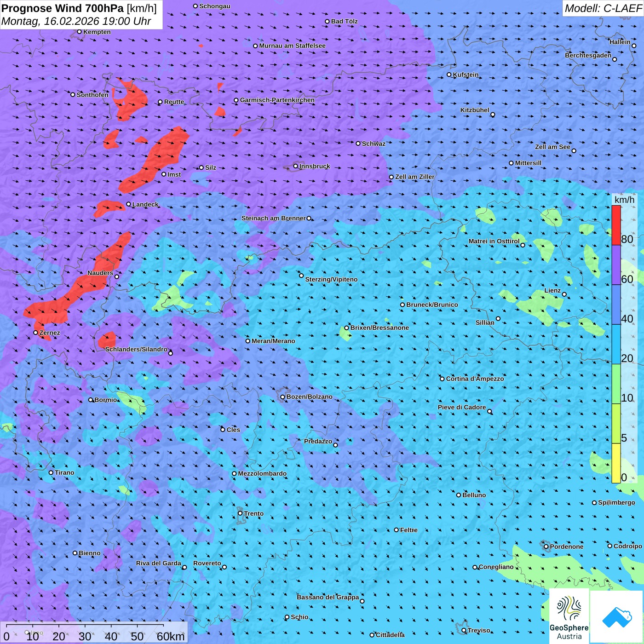Click the cyan 20 km/h legend swatch
This screenshot has width=644, height=644.
pyautogui.click(x=616, y=345)
